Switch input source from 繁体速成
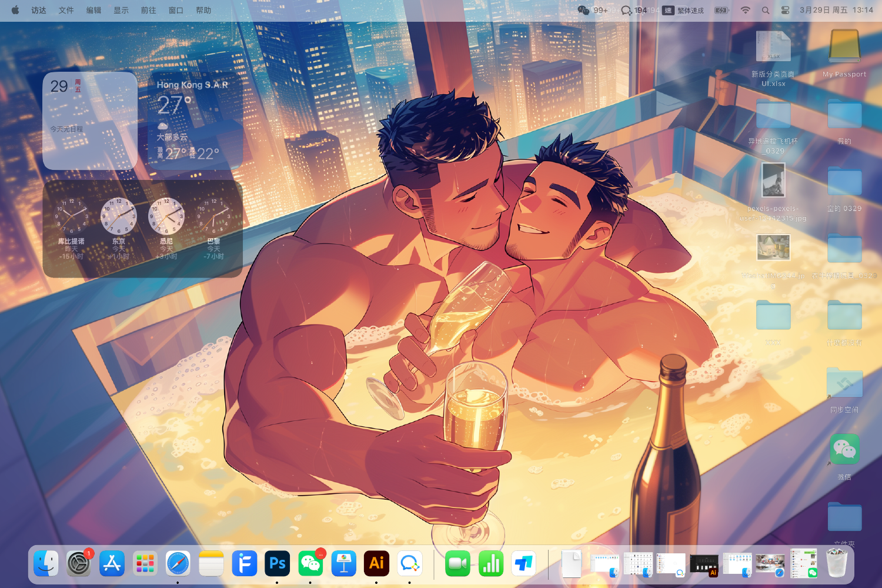The width and height of the screenshot is (882, 588). [x=683, y=11]
